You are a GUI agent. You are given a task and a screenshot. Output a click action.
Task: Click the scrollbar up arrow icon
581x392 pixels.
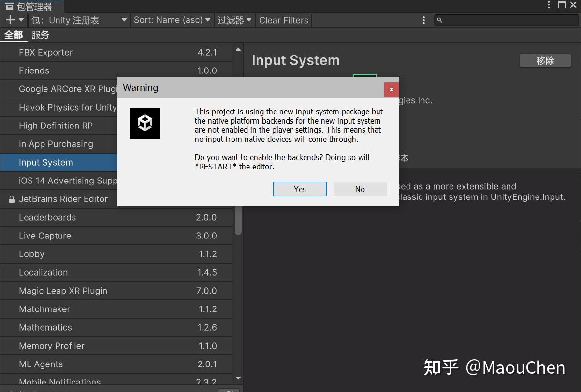point(238,48)
